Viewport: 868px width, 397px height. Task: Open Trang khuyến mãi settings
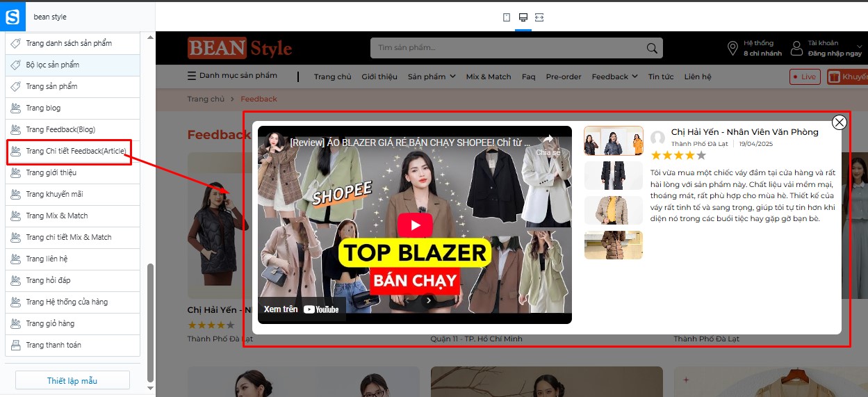tap(73, 194)
